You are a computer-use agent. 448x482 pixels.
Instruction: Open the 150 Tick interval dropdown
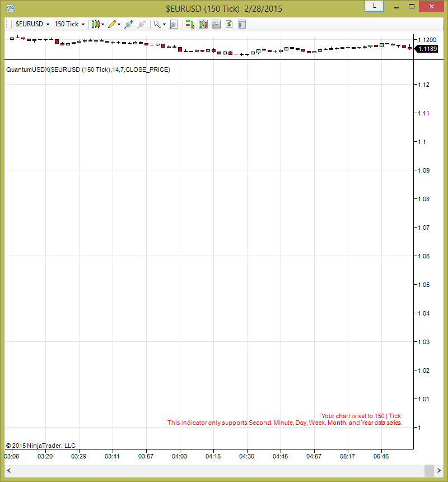[x=69, y=24]
